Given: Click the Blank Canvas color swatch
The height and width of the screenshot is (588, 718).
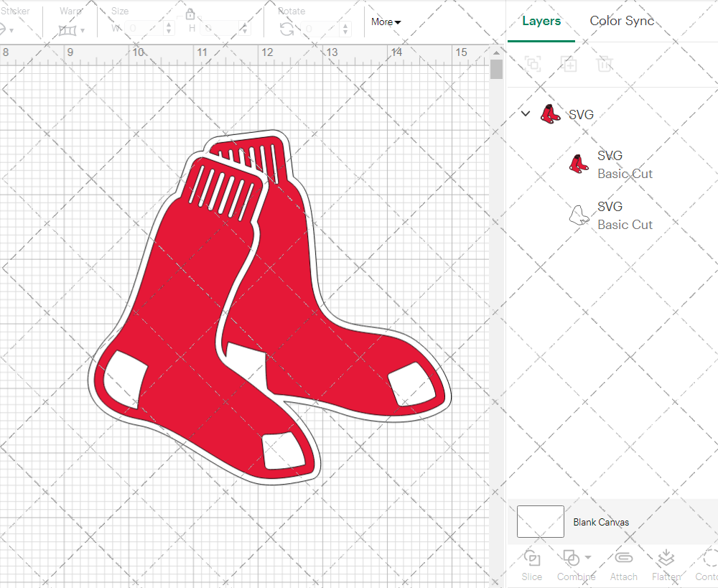Looking at the screenshot, I should [x=539, y=522].
